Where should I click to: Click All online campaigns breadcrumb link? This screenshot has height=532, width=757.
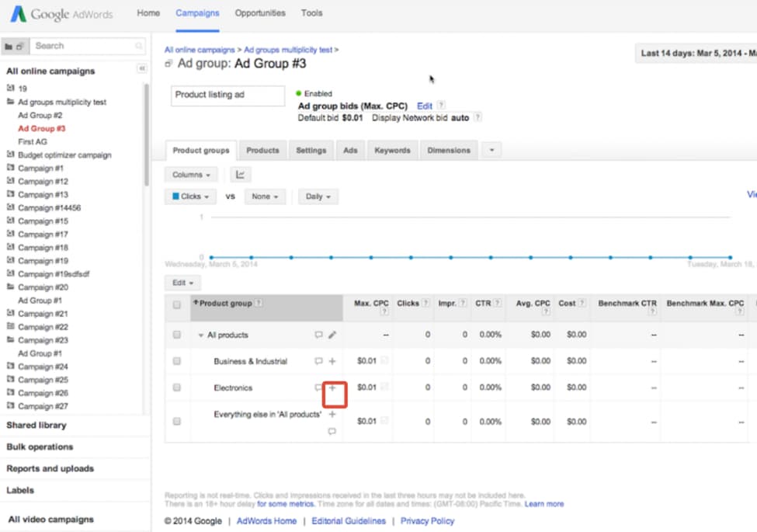tap(200, 50)
